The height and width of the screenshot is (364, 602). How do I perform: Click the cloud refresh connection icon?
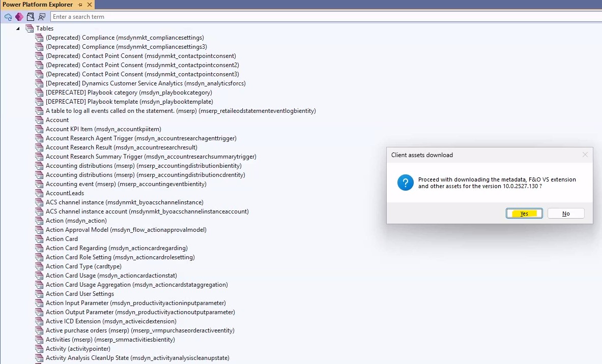tap(8, 17)
